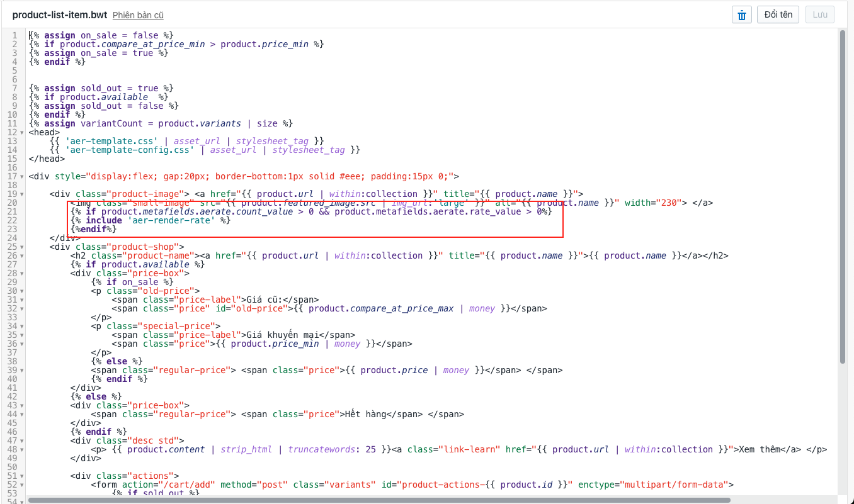Collapse the desc std div fold on line 47
854x504 pixels.
coord(23,441)
